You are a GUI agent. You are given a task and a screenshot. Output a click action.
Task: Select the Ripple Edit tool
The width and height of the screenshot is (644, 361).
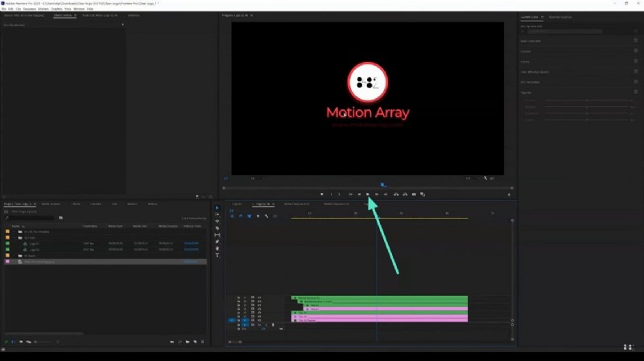click(217, 222)
